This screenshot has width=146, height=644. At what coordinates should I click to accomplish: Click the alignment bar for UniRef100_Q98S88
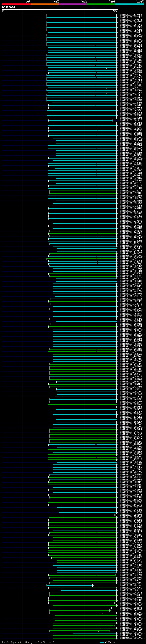pos(85,608)
